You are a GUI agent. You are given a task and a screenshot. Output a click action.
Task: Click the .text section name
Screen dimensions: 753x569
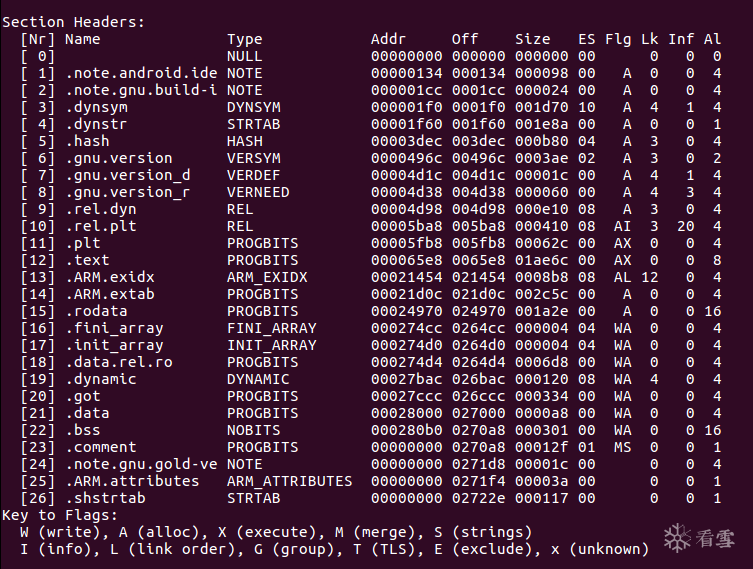click(87, 260)
